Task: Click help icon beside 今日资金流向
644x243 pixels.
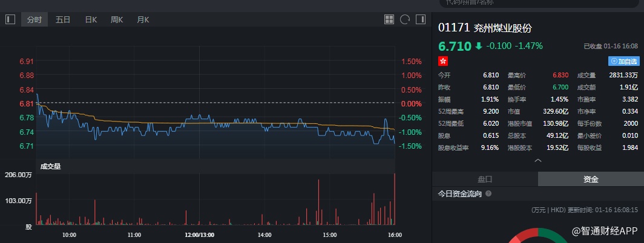Action: click(488, 194)
